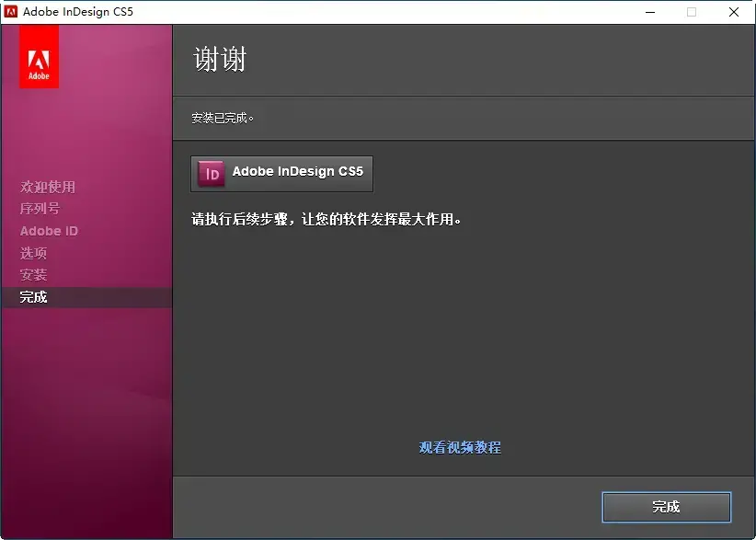Select the 选项 step in sidebar
Screen dimensions: 756x540
[x=33, y=253]
